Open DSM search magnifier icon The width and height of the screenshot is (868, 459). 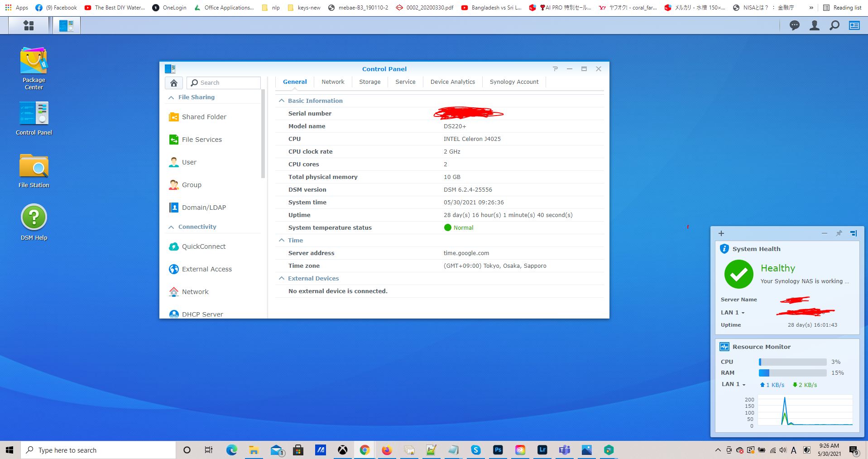click(834, 25)
